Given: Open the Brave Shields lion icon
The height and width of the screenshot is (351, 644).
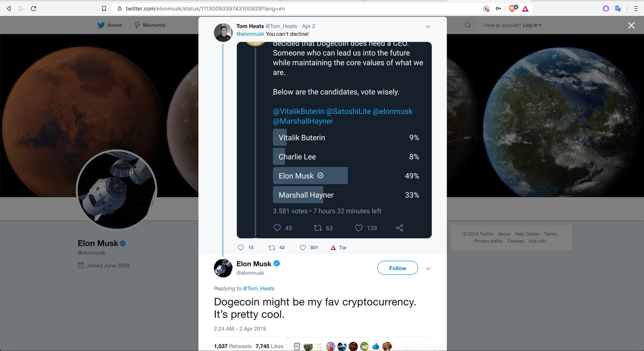Looking at the screenshot, I should (512, 9).
